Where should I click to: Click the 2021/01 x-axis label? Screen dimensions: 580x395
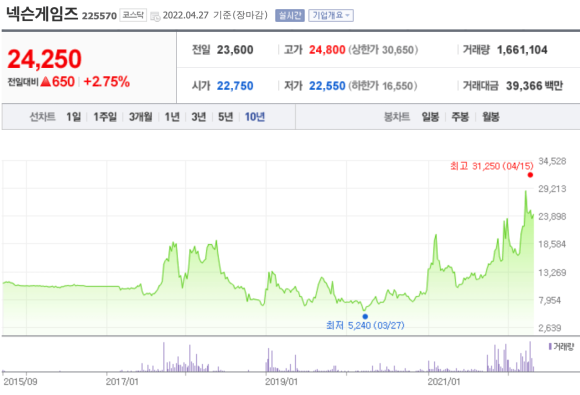click(x=444, y=381)
